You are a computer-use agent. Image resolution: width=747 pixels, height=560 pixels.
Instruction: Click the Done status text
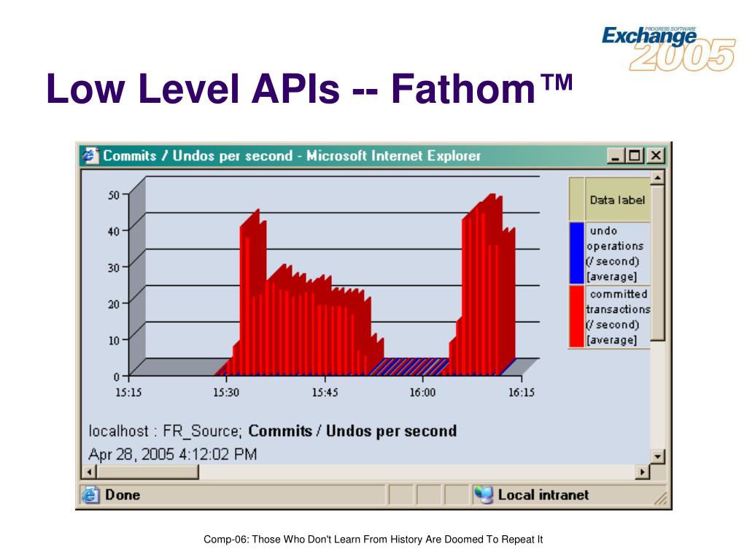coord(123,495)
